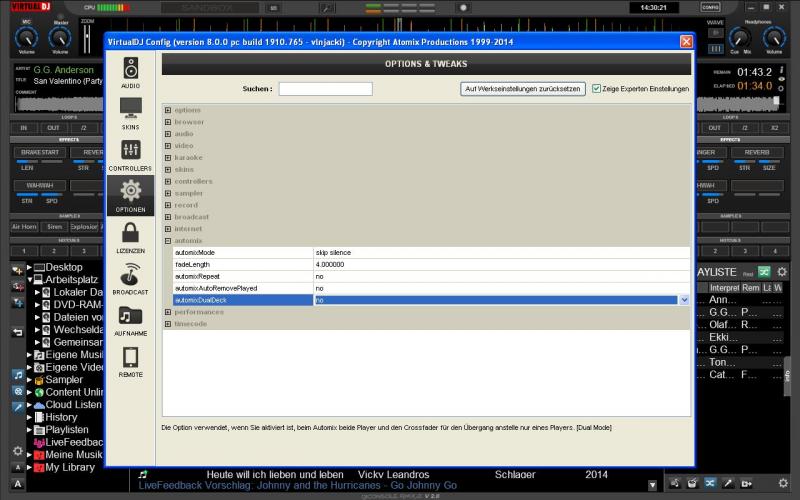Open the Broadcast settings section

coord(131,279)
